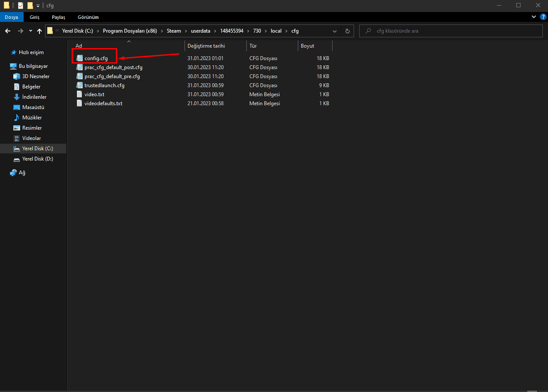The image size is (548, 392).
Task: Click the Steam breadcrumb in address bar
Action: tap(174, 31)
